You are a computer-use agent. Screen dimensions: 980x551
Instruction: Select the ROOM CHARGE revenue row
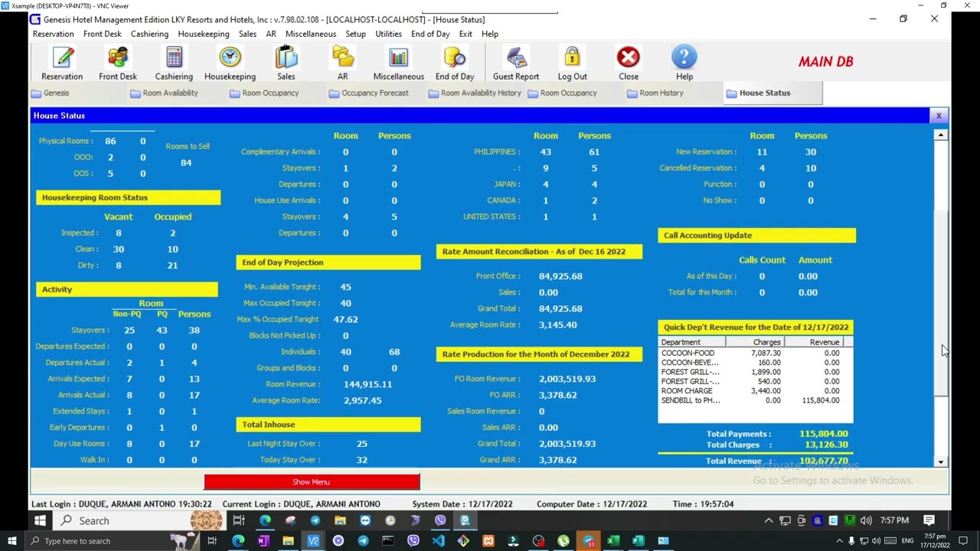755,391
